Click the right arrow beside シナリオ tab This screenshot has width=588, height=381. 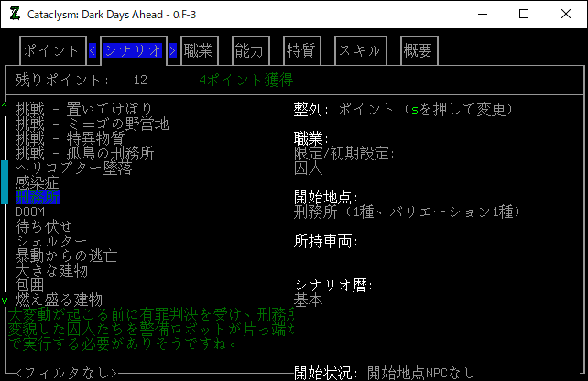click(x=172, y=51)
